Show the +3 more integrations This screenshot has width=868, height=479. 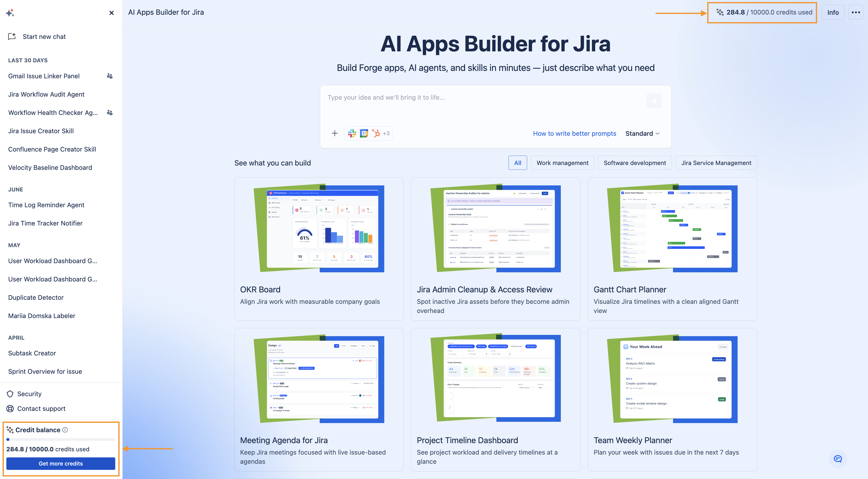coord(386,133)
